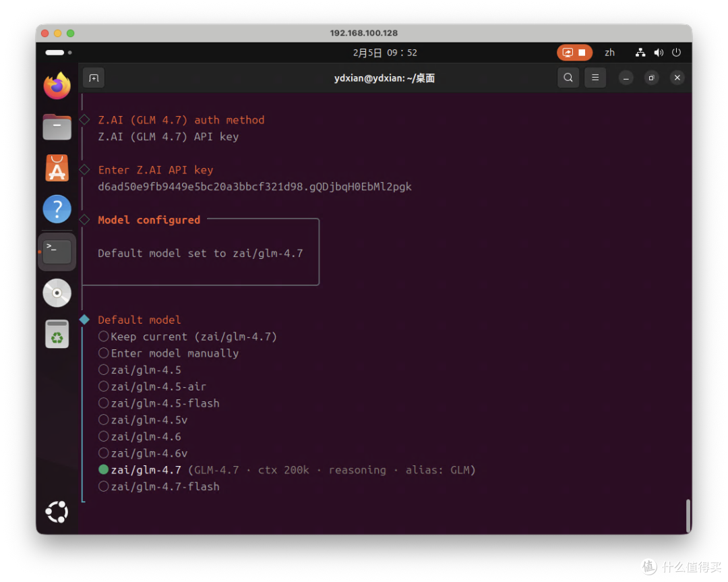Click the Activities workspace indicator
728x582 pixels.
(59, 53)
